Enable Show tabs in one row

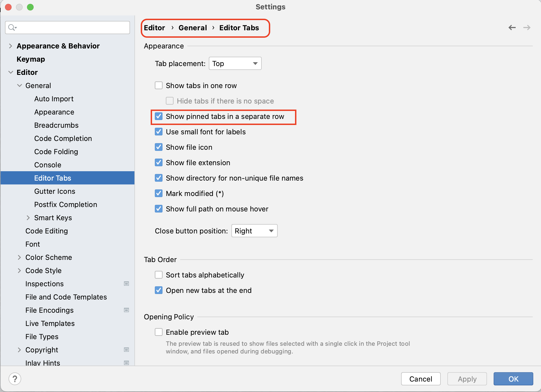(159, 85)
